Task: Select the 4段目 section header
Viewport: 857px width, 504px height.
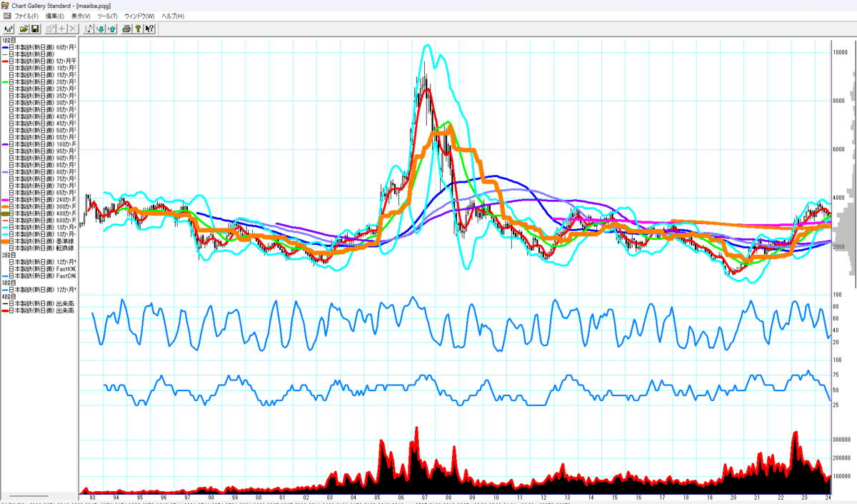Action: [9, 296]
